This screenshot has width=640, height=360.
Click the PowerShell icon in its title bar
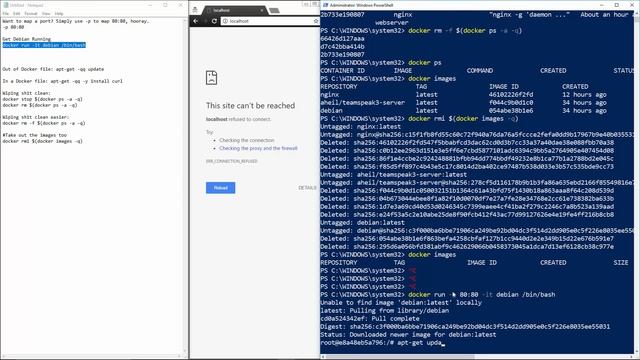[x=325, y=5]
